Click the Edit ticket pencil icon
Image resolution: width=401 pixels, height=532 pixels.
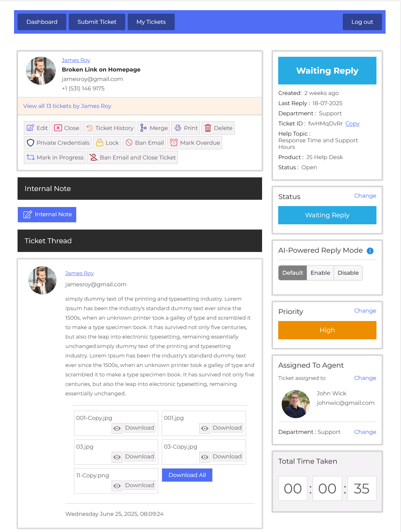tap(31, 128)
